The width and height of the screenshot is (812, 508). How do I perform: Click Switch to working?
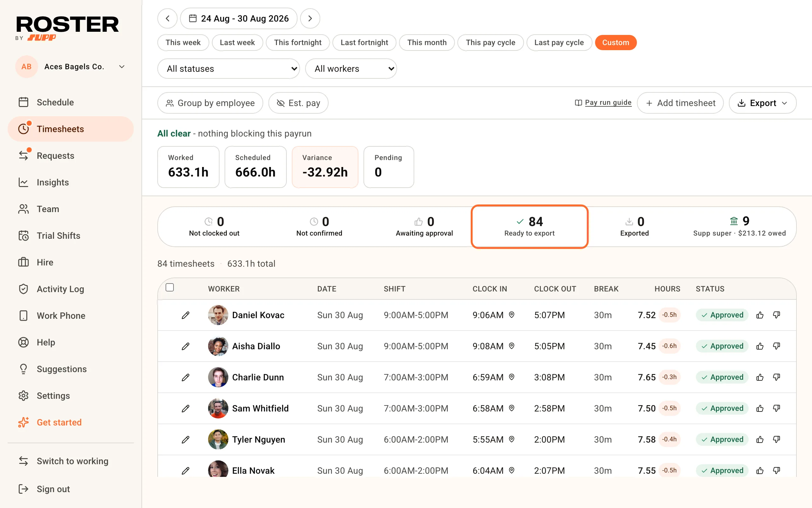click(x=71, y=461)
